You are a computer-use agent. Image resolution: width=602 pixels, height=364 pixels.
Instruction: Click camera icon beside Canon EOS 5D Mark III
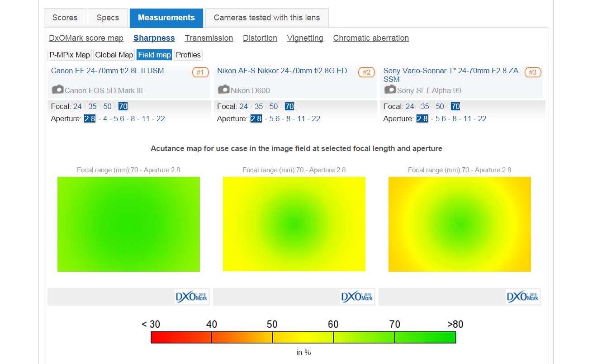tap(57, 90)
